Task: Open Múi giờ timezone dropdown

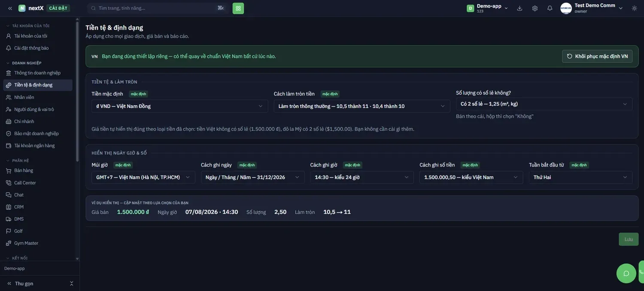Action: pos(143,177)
